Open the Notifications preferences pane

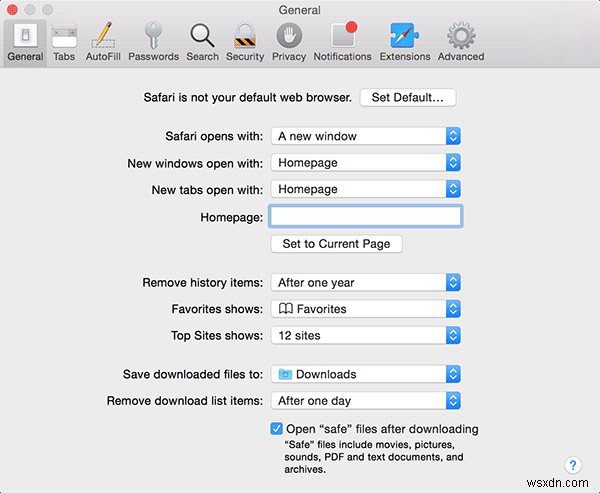(342, 42)
